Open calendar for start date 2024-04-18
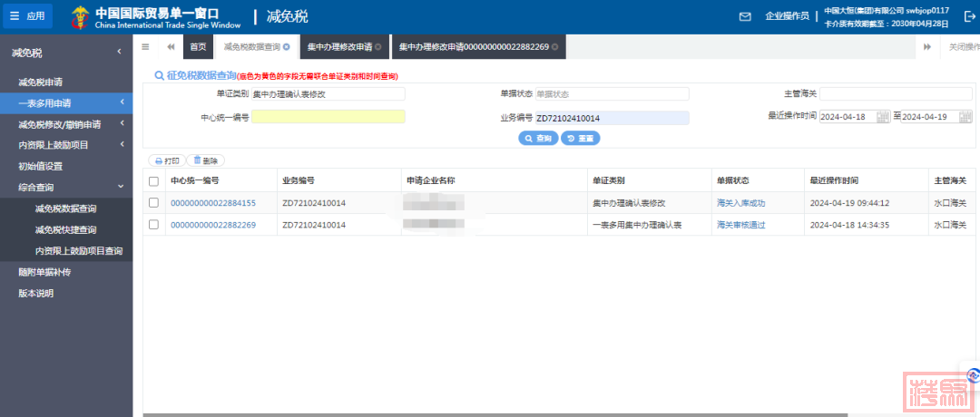The width and height of the screenshot is (980, 417). 883,117
